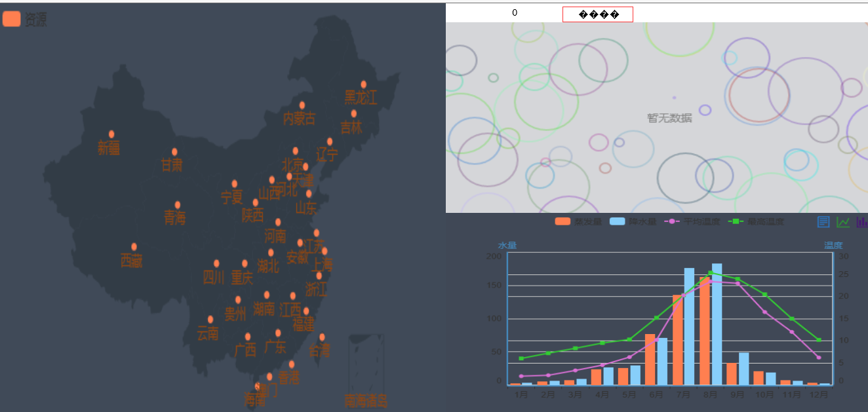
Task: Toggle the 最高温度 legend series
Action: (x=756, y=222)
